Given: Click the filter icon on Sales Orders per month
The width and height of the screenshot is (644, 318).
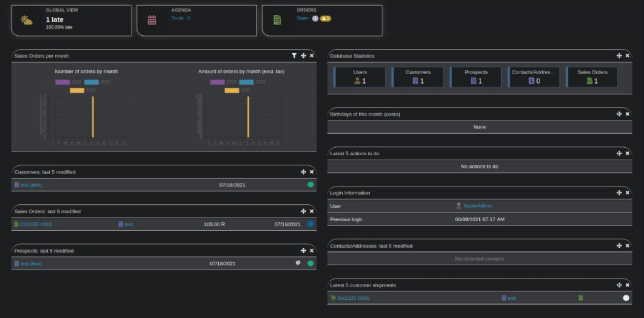Looking at the screenshot, I should 294,56.
